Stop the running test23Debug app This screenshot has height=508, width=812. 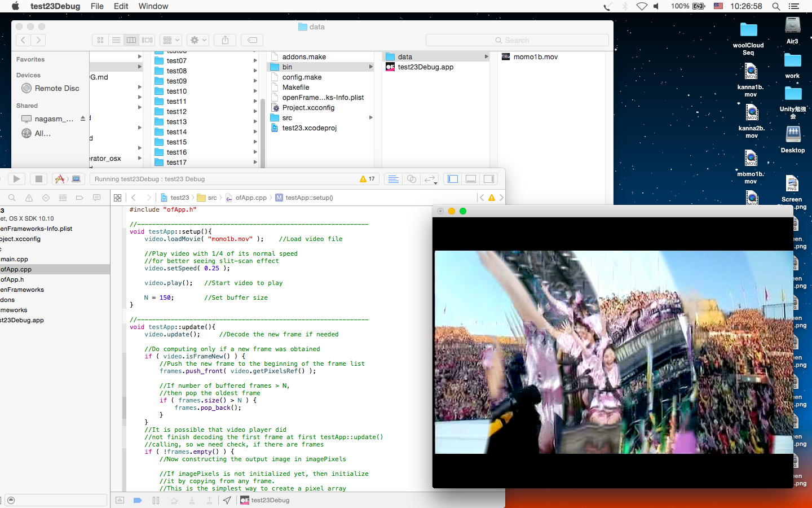pyautogui.click(x=38, y=179)
